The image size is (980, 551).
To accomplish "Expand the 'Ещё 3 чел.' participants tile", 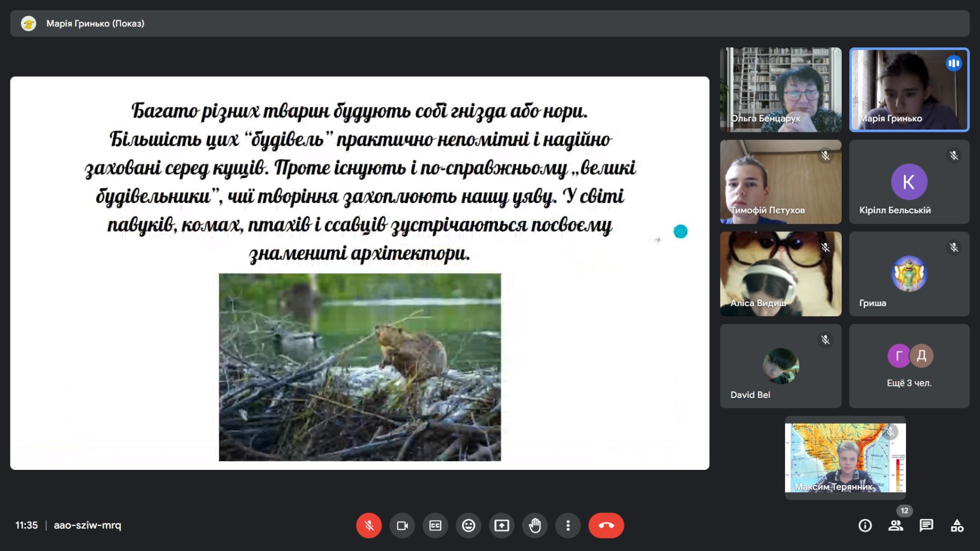I will (909, 366).
